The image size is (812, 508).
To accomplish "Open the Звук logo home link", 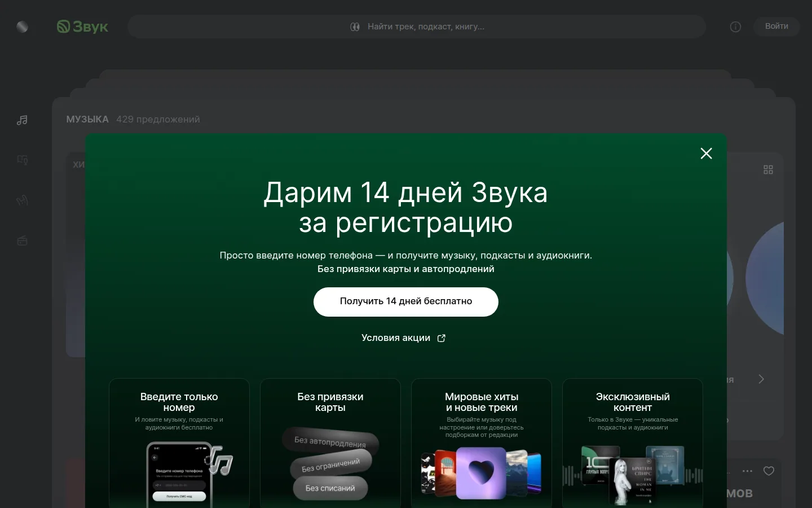I will tap(82, 27).
